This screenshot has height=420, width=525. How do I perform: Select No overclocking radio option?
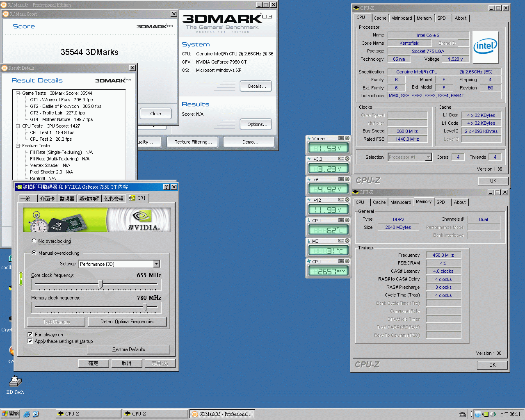pos(34,241)
